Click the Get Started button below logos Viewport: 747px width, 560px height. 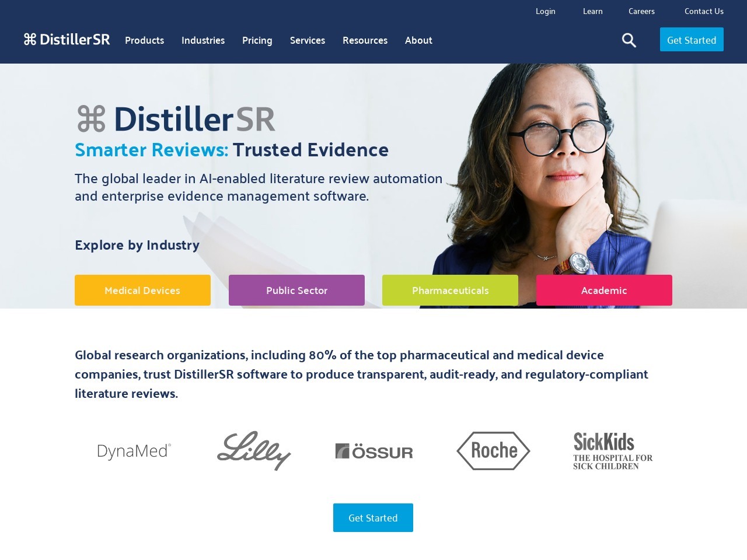point(373,518)
